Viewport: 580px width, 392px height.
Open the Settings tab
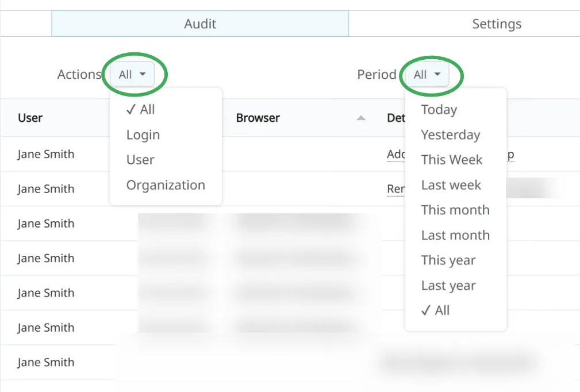497,24
